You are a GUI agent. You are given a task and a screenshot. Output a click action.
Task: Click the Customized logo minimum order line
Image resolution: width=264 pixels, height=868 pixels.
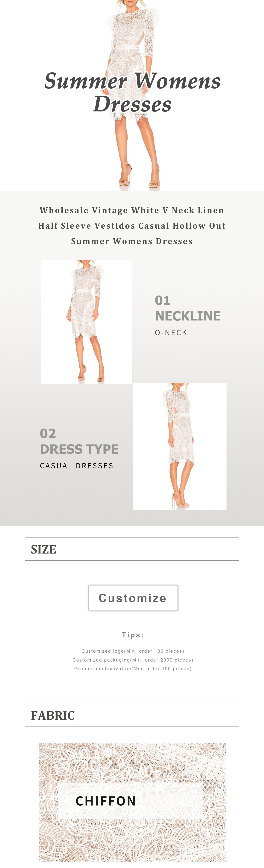click(x=133, y=651)
